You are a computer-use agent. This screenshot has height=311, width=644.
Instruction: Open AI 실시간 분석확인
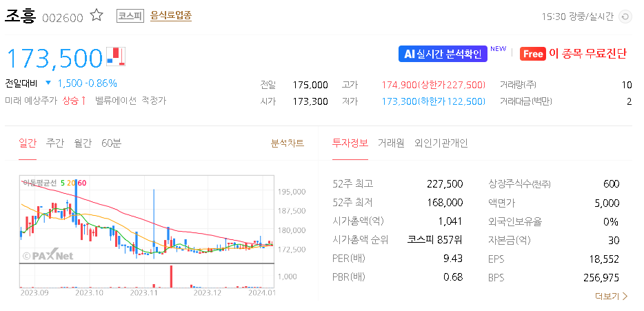tap(443, 54)
